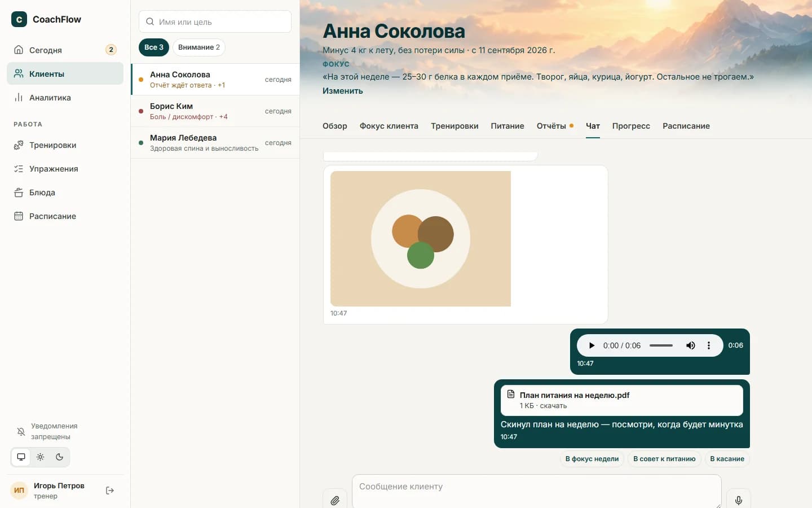This screenshot has height=508, width=812.
Task: Switch to the Прогресс tab
Action: [x=631, y=126]
